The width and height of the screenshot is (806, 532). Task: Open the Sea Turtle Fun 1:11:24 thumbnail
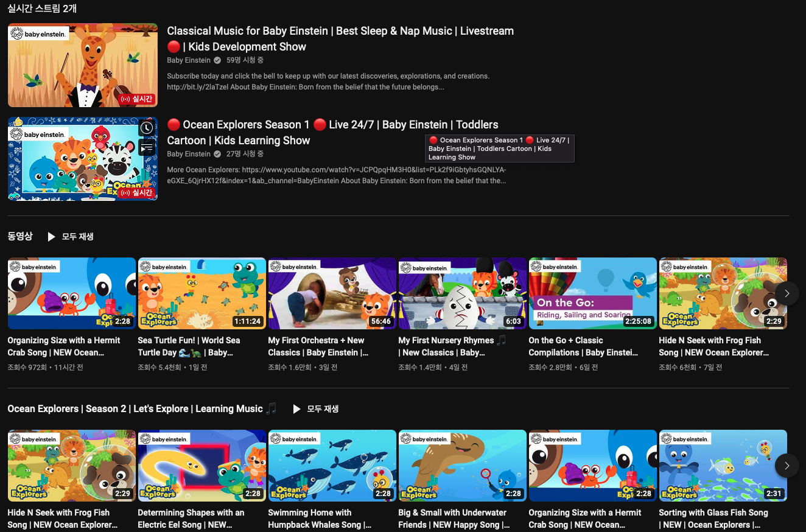pos(202,293)
